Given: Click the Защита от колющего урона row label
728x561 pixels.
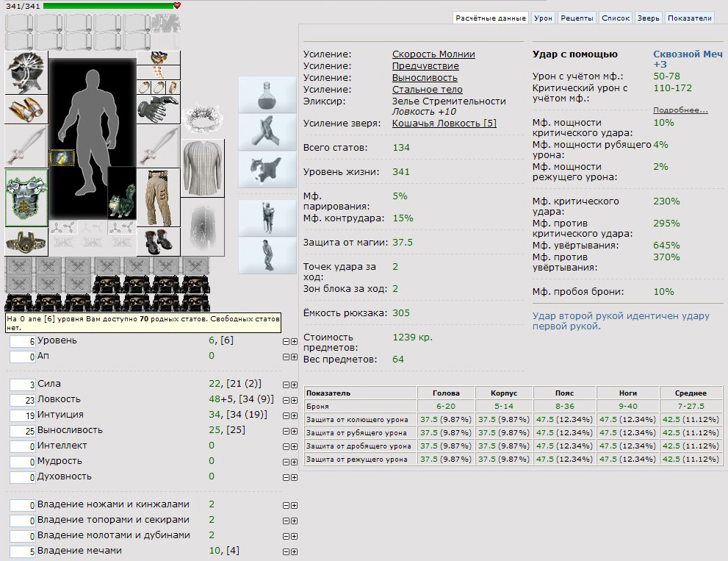Looking at the screenshot, I should coord(357,420).
